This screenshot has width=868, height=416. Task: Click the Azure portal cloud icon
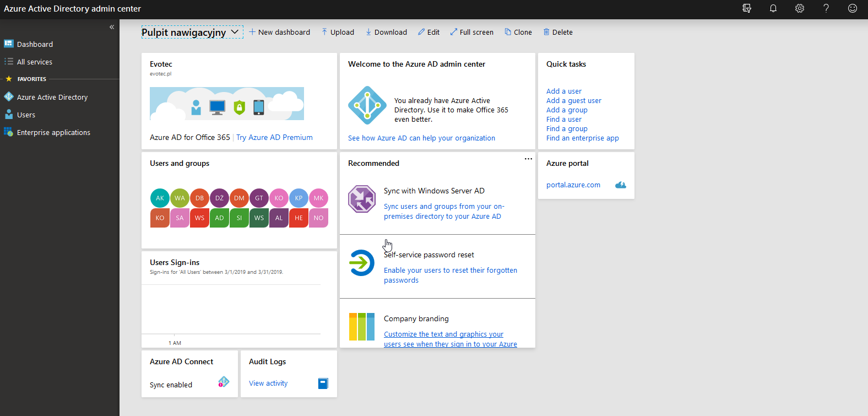[620, 185]
